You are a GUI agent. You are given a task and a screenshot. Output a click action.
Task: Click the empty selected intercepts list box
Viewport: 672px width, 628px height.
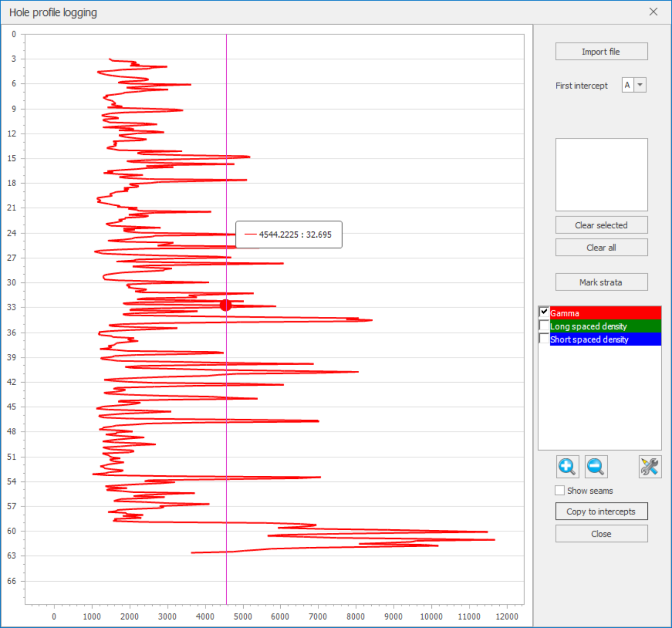(602, 174)
